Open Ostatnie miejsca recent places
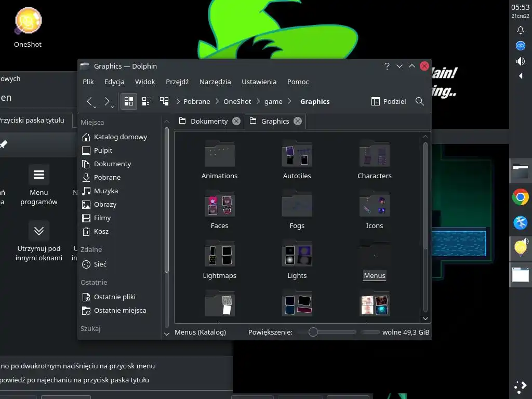This screenshot has width=532, height=399. point(114,311)
